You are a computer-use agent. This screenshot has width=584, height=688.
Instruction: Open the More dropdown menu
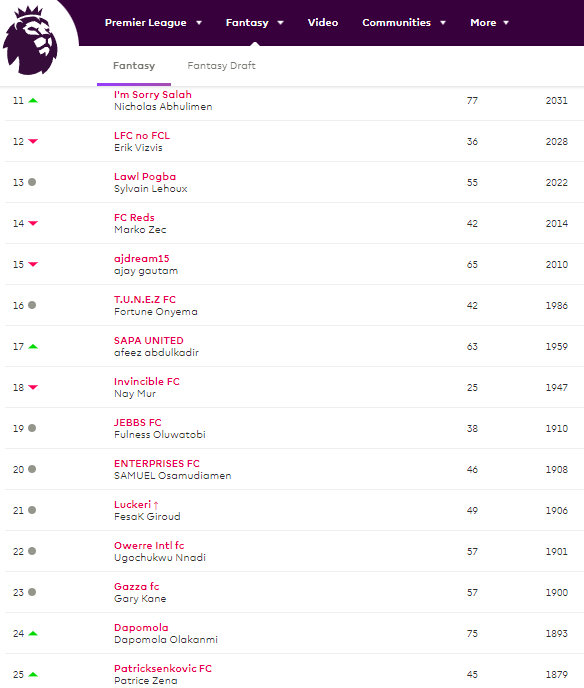489,23
